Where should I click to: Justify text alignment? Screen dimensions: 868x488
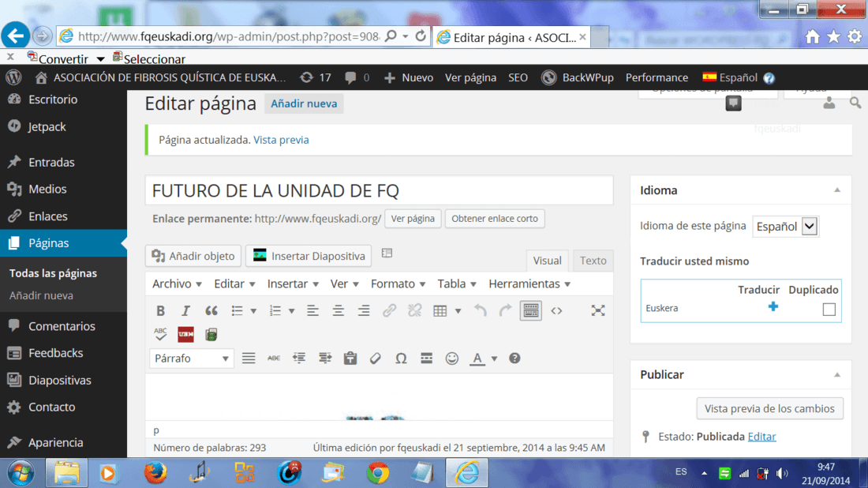coord(249,358)
